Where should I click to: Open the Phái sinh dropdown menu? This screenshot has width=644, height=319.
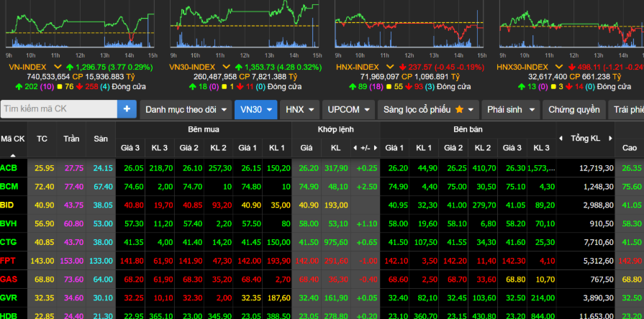[x=510, y=109]
